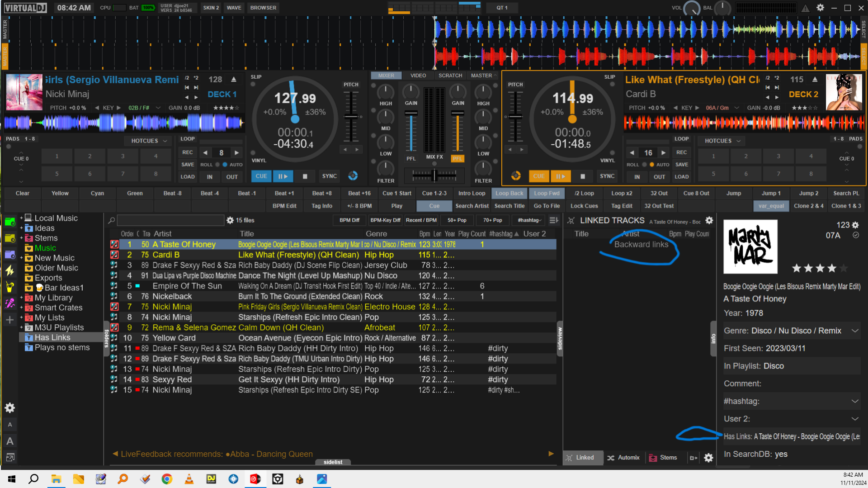
Task: Click the Loop Back custom button
Action: [x=509, y=193]
